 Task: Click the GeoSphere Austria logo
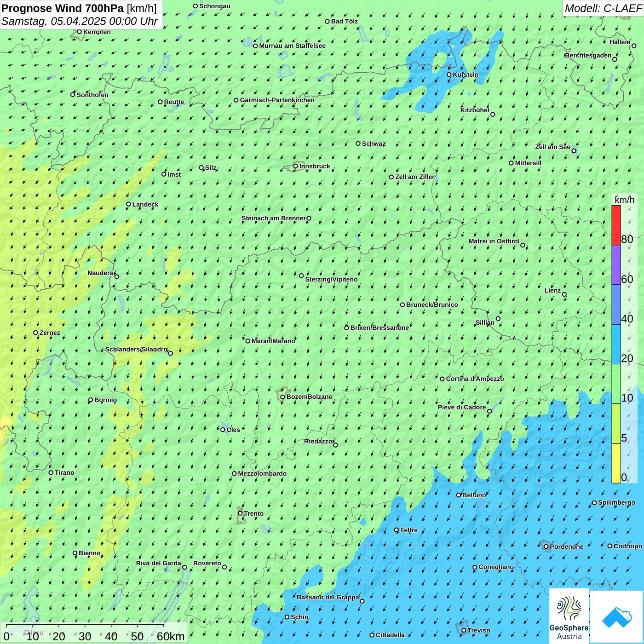pyautogui.click(x=569, y=616)
